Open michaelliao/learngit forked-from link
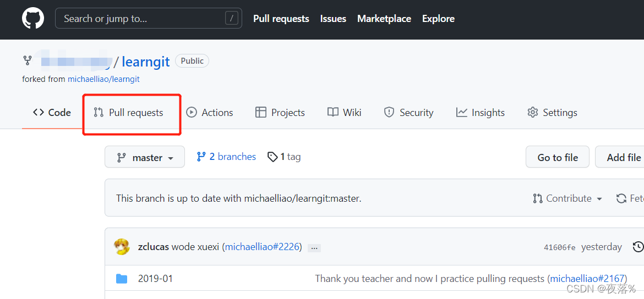 click(x=103, y=79)
